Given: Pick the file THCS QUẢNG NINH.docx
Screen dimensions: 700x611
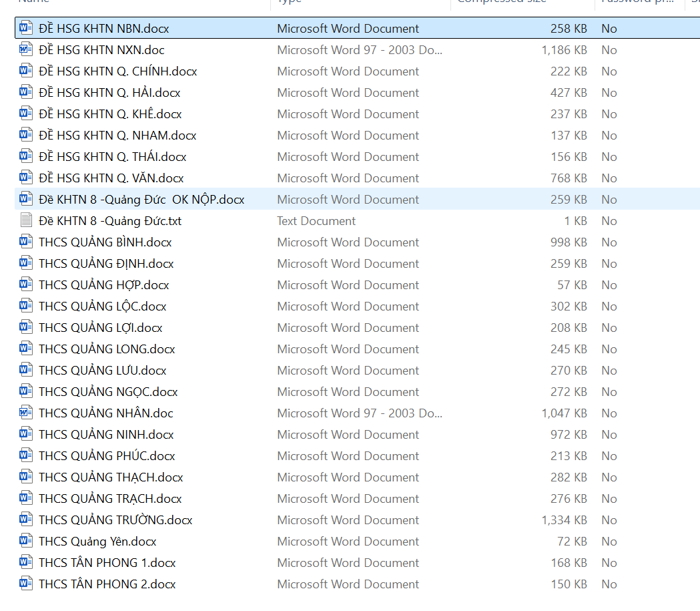Looking at the screenshot, I should pyautogui.click(x=106, y=435).
